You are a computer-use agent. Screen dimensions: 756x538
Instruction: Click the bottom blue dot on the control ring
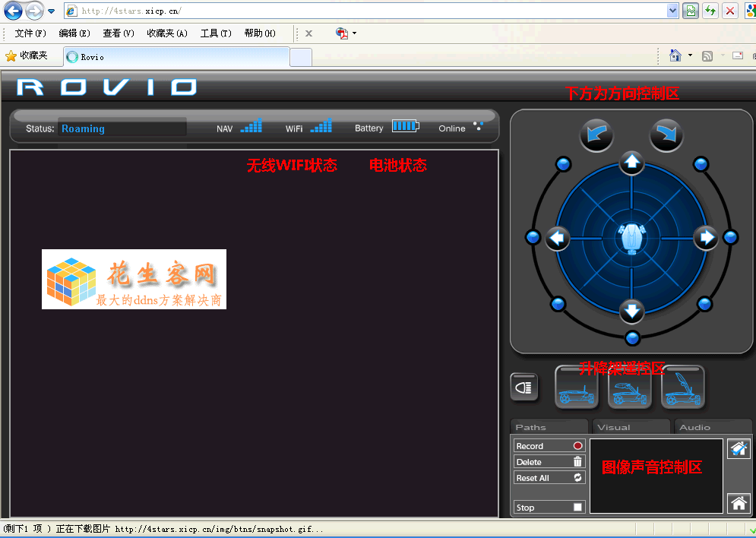632,338
